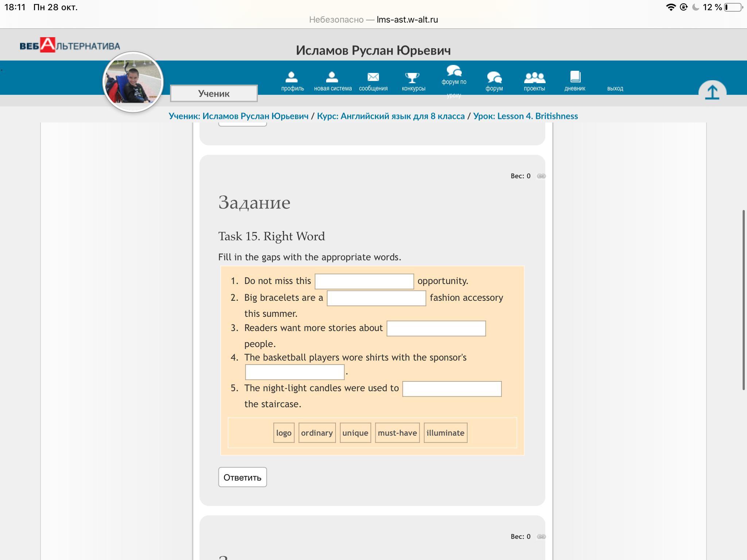Open сообщения envelope icon
Screen dimensions: 747x560
tap(373, 77)
